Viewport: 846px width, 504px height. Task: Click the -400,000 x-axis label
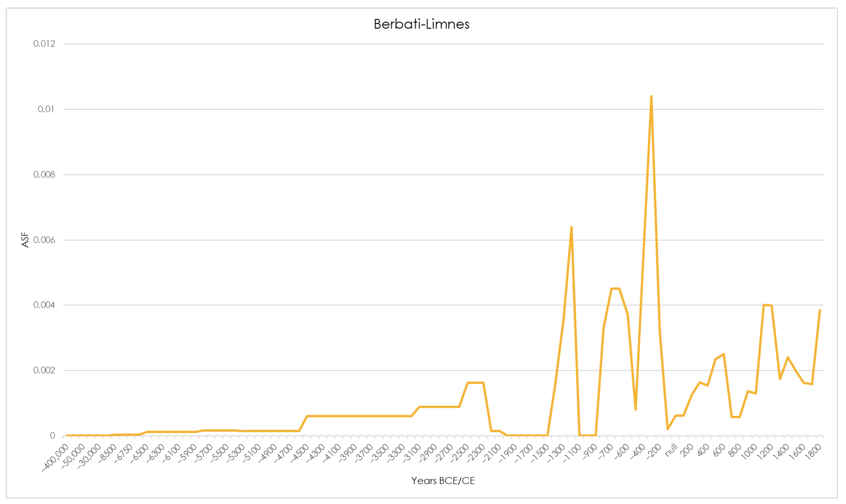pyautogui.click(x=56, y=458)
